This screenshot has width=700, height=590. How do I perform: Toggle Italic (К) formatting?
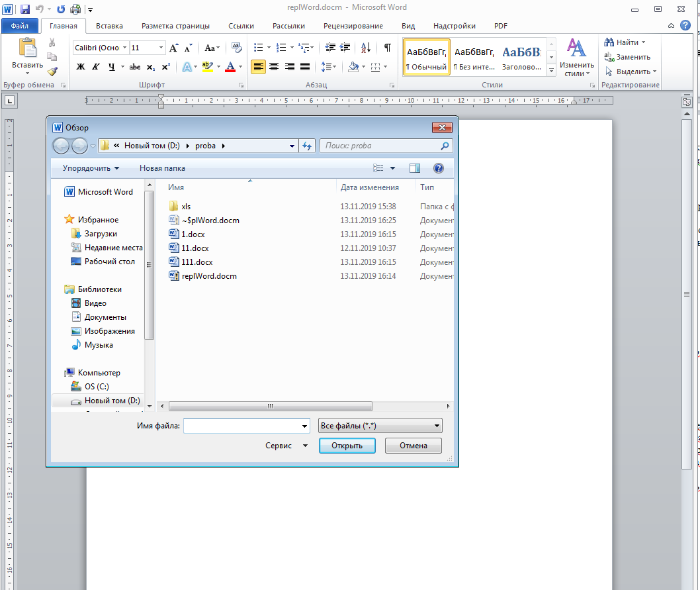click(95, 67)
